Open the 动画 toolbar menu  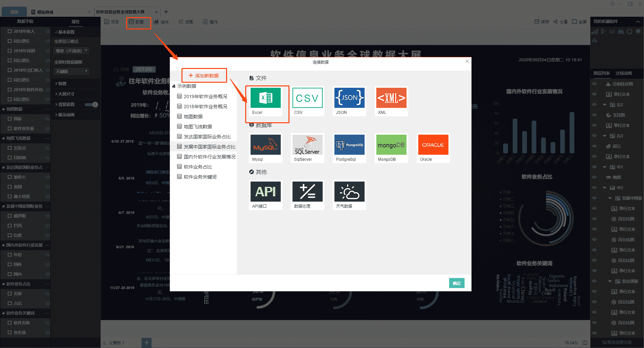point(186,22)
